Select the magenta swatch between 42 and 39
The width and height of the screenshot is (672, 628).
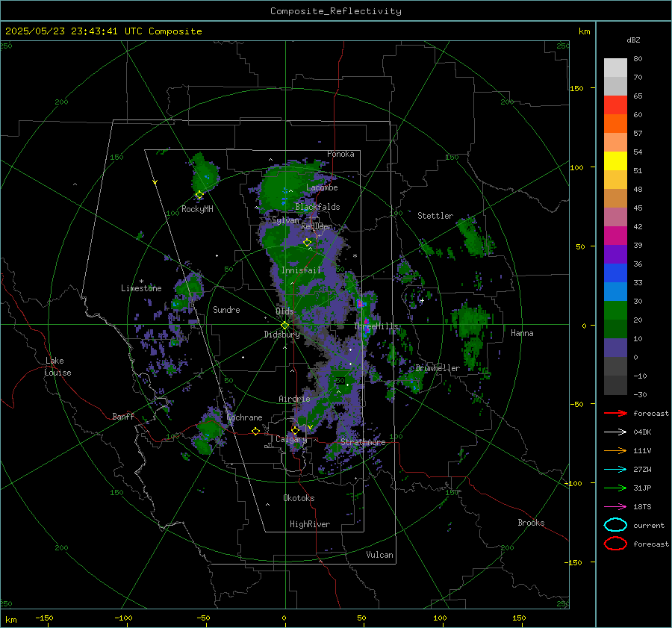point(615,236)
